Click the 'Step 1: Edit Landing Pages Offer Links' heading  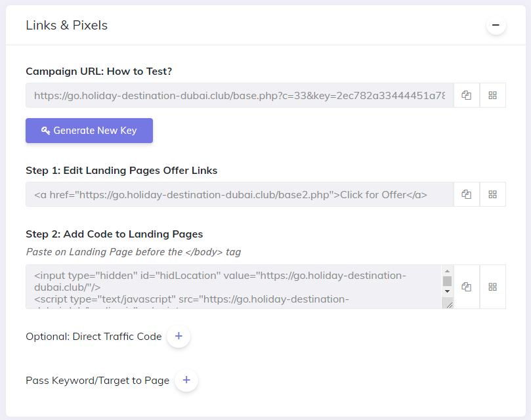(121, 171)
